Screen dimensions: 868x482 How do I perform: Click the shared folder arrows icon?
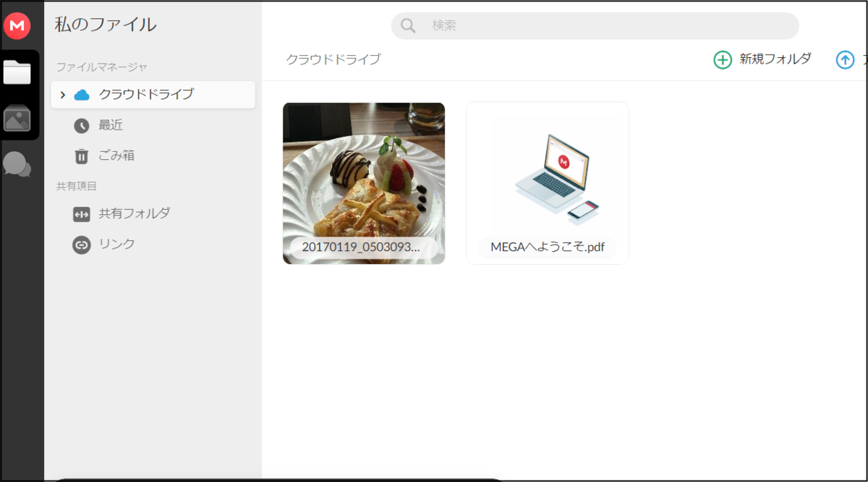pos(81,213)
